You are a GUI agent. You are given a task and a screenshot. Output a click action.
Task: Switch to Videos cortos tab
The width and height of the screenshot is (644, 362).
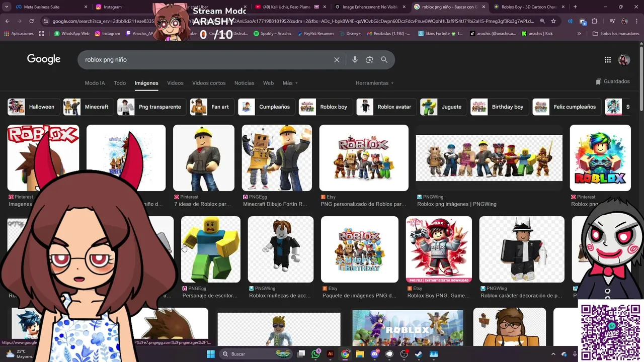click(x=209, y=83)
